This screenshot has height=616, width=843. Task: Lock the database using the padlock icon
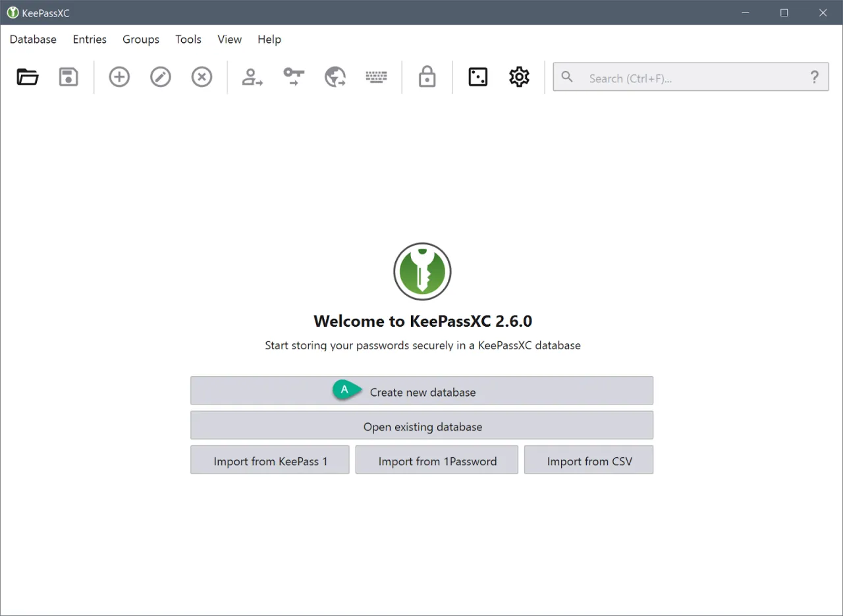(427, 76)
